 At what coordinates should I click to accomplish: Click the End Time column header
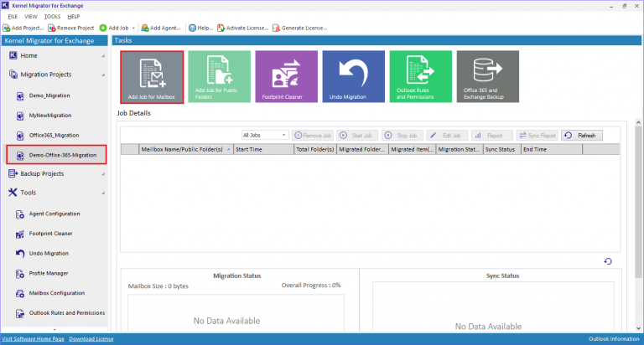click(552, 149)
